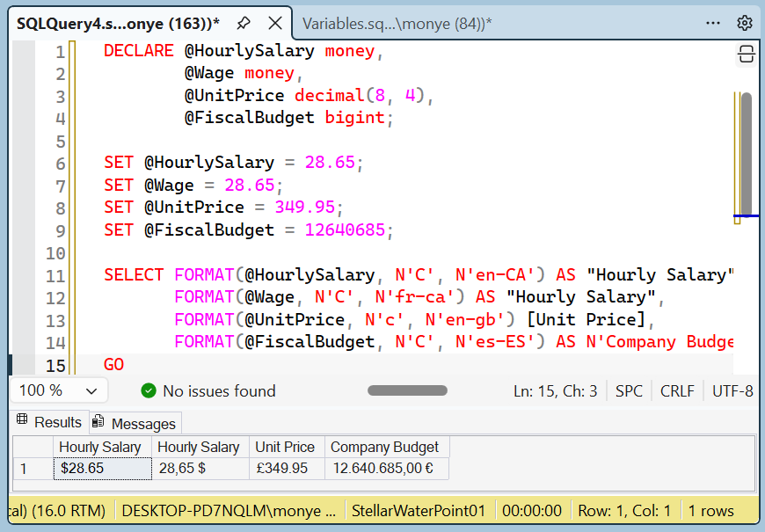This screenshot has height=532, width=765.
Task: Click the DESKTOP-PD7NQLM\monye status entry
Action: tap(229, 511)
